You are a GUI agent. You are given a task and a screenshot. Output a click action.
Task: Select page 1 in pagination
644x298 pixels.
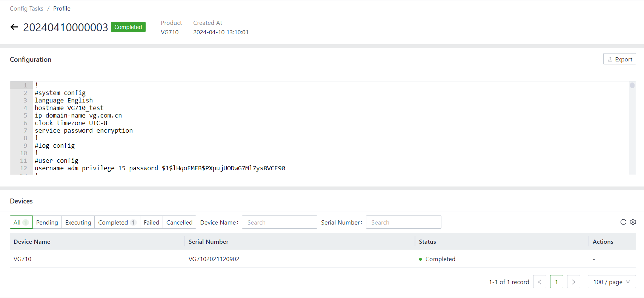(x=556, y=282)
